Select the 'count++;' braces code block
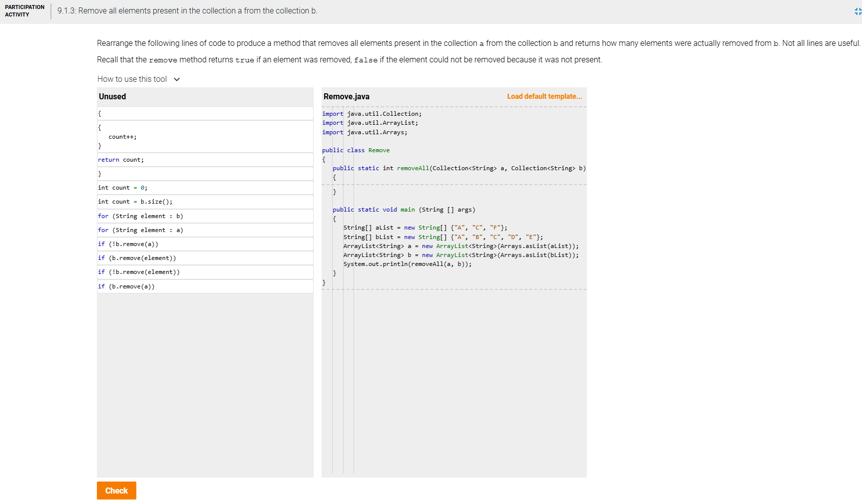 tap(205, 137)
